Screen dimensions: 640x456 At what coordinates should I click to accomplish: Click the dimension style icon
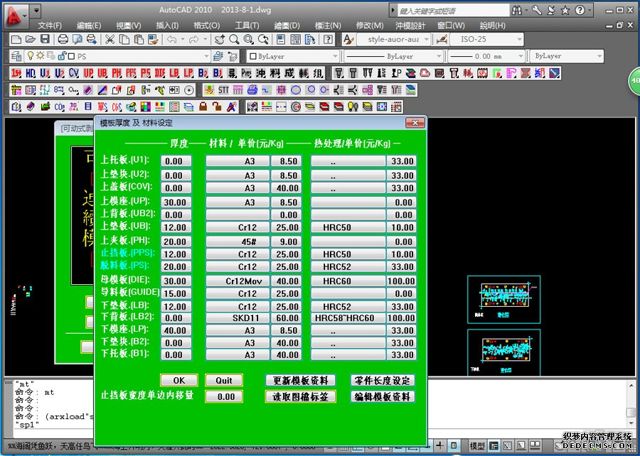pyautogui.click(x=441, y=40)
